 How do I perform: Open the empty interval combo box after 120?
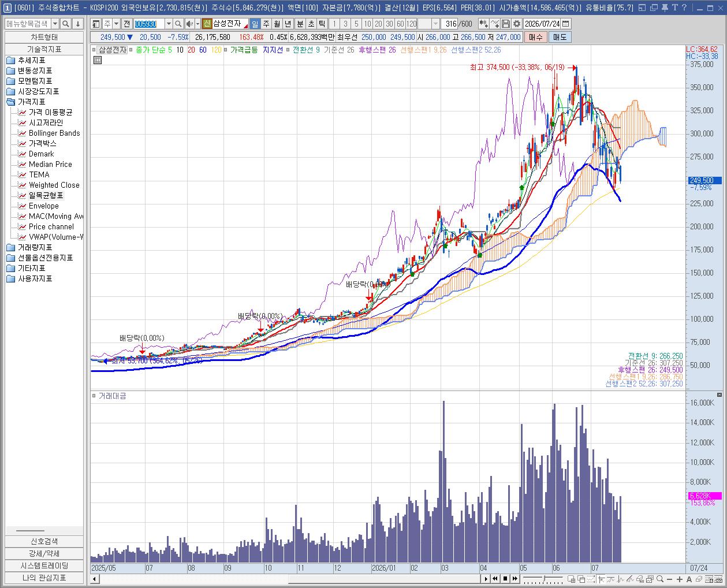click(428, 24)
